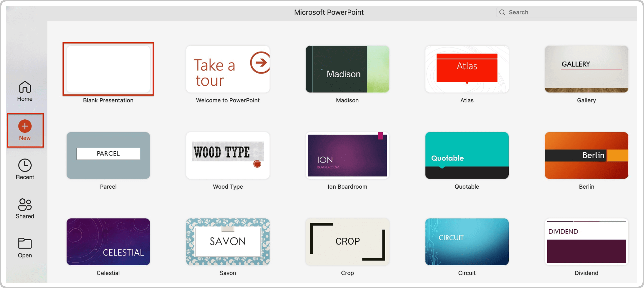Screen dimensions: 644x288
Task: Click the "Celestial" caption text
Action: coord(108,273)
